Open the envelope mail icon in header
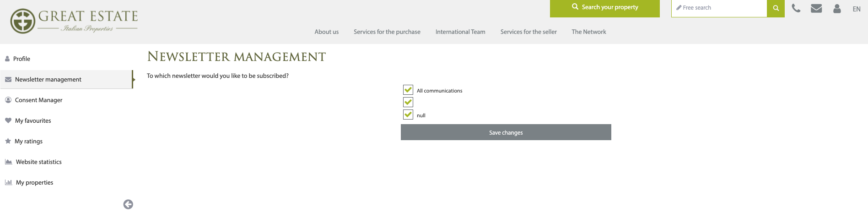868x213 pixels. coord(816,8)
